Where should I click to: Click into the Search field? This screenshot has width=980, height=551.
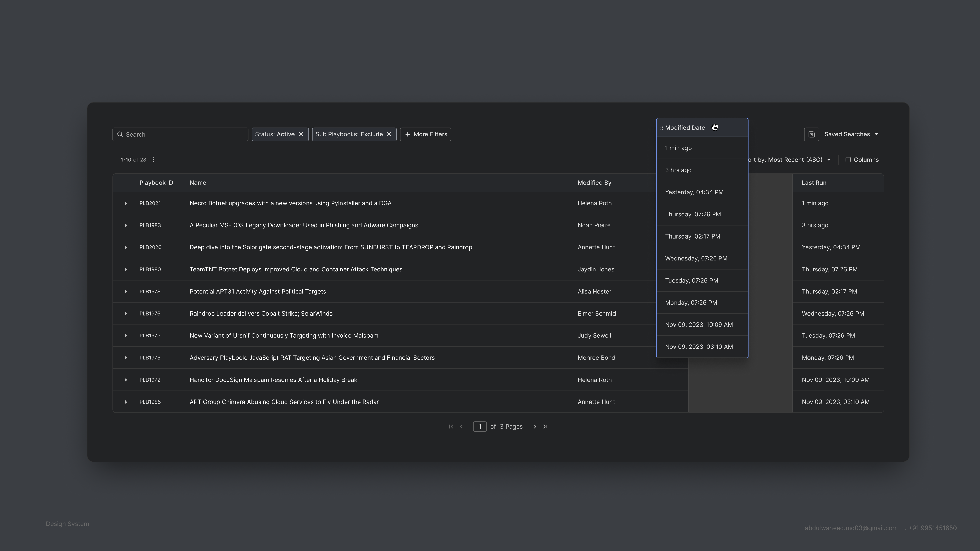[x=180, y=134]
